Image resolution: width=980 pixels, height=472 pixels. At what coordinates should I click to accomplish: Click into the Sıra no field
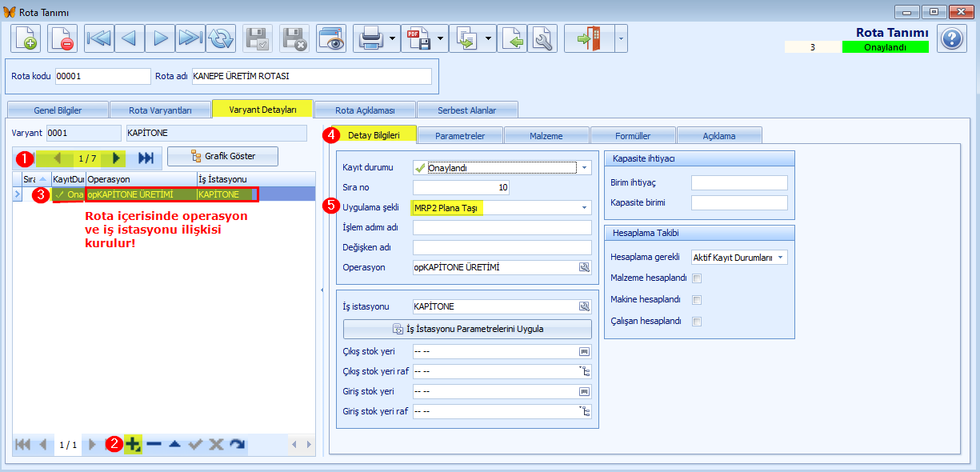(461, 188)
